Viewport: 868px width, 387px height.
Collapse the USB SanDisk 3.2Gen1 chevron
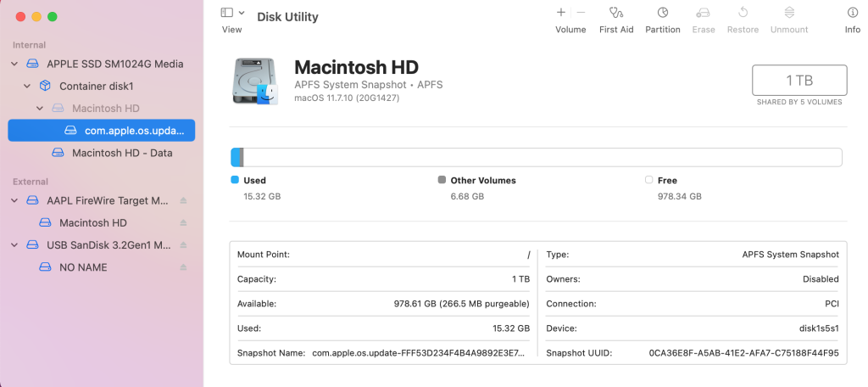click(x=14, y=245)
